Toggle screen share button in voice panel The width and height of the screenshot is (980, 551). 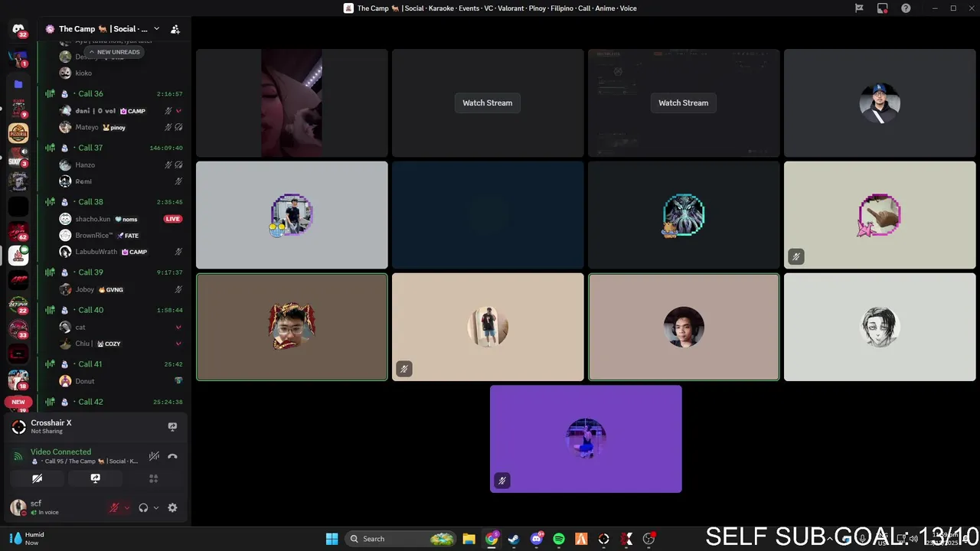tap(95, 478)
